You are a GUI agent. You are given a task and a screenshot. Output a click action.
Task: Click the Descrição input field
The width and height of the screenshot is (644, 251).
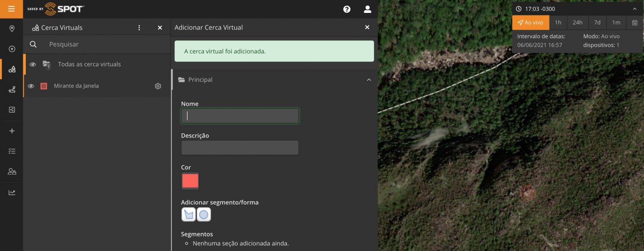(239, 148)
